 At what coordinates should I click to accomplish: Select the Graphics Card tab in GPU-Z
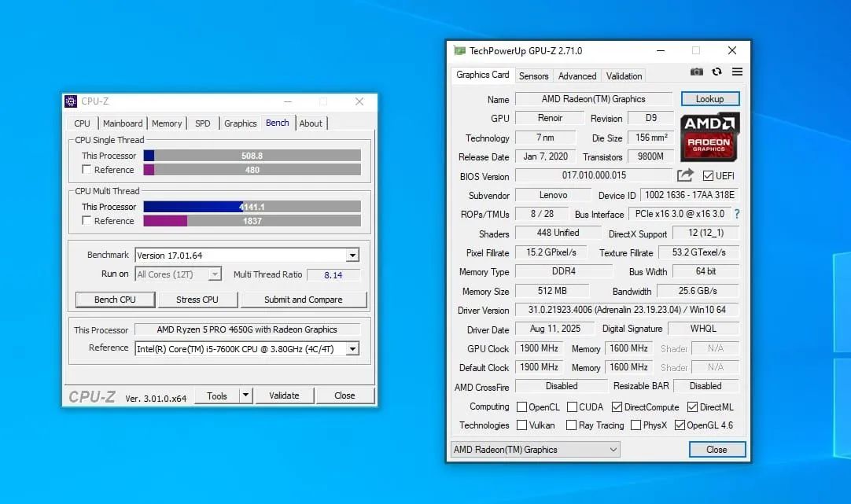(482, 75)
